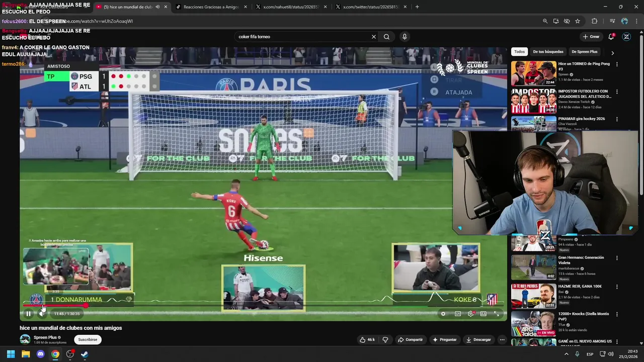644x362 pixels.
Task: Open options for 'HAZME REIR, GANA 100€'
Action: tap(617, 287)
